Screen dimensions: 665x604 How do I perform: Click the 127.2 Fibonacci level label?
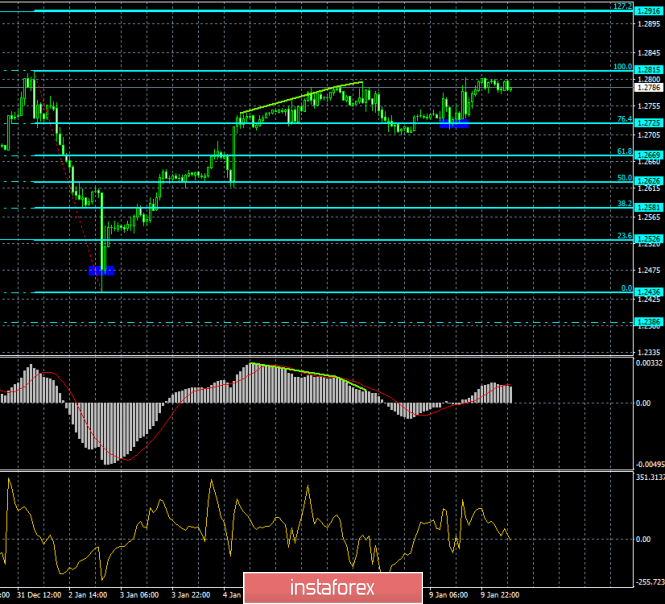[x=621, y=6]
